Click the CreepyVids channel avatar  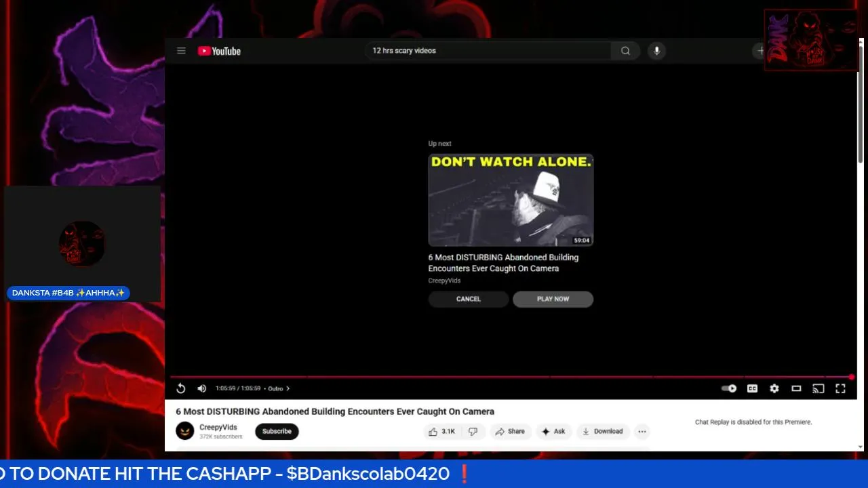[x=185, y=431]
